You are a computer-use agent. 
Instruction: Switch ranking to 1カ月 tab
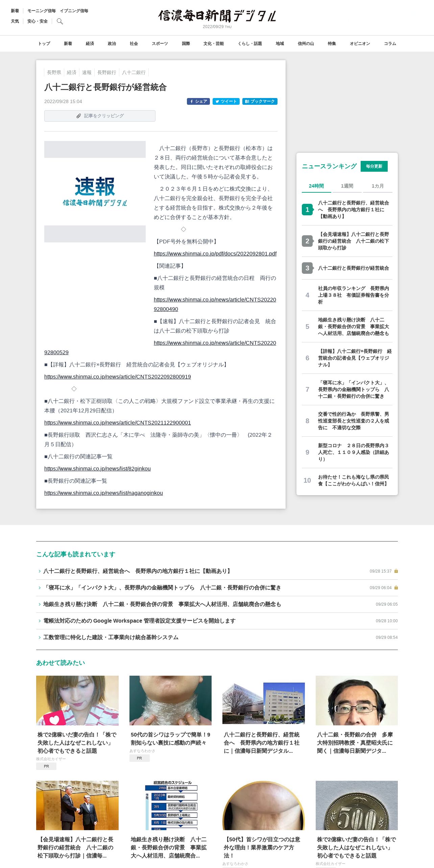(x=378, y=186)
